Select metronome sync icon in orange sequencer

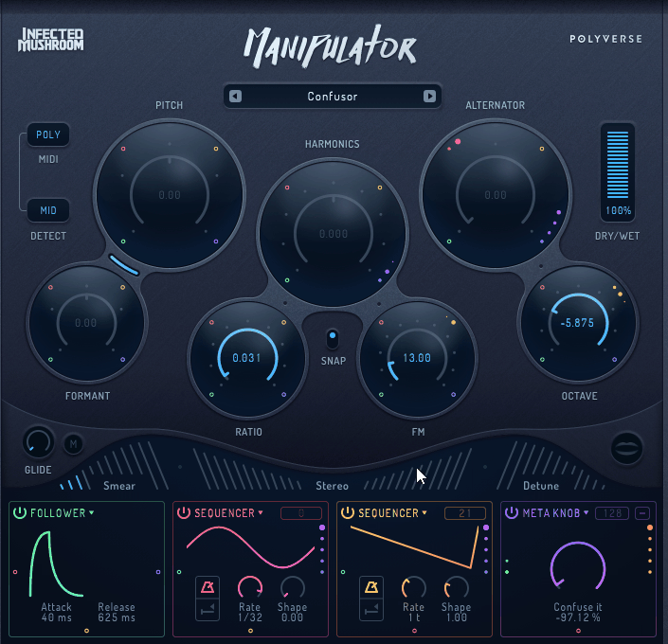[373, 589]
